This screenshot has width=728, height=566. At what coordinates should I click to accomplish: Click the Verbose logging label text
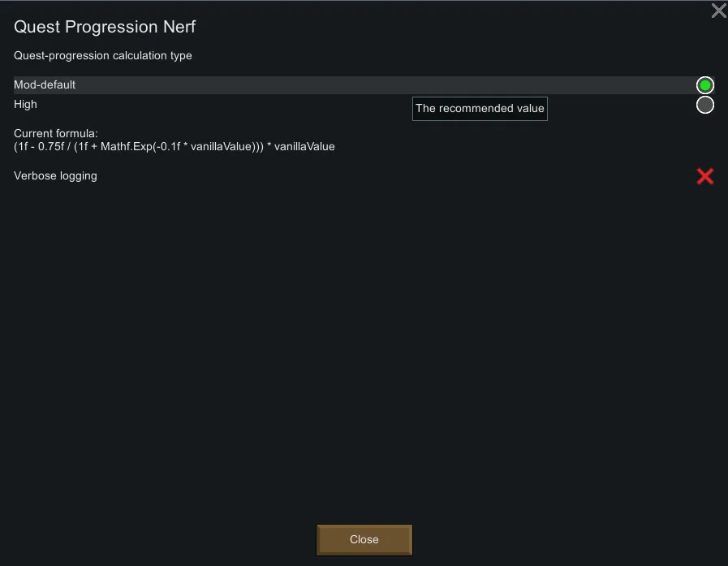coord(55,175)
